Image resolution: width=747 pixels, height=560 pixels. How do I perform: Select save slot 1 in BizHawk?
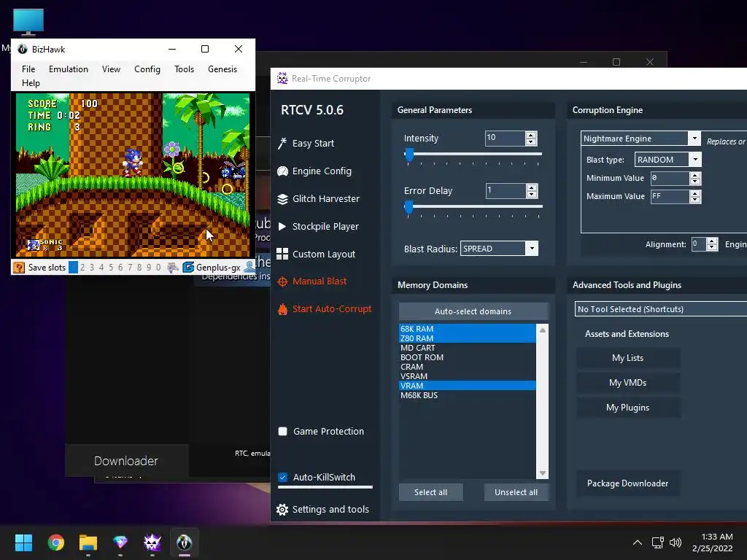point(73,268)
